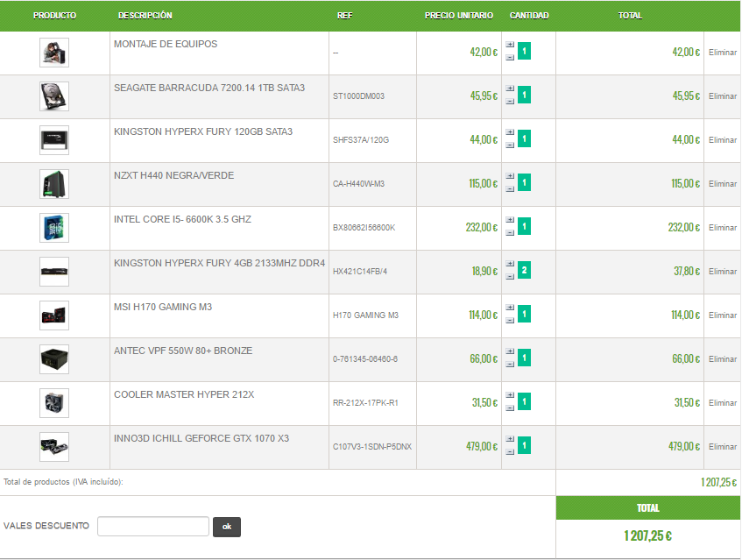The image size is (742, 560).
Task: Open SEAGATE BARRACUDA 7200.14 1TB SATA3 link
Action: click(x=209, y=88)
